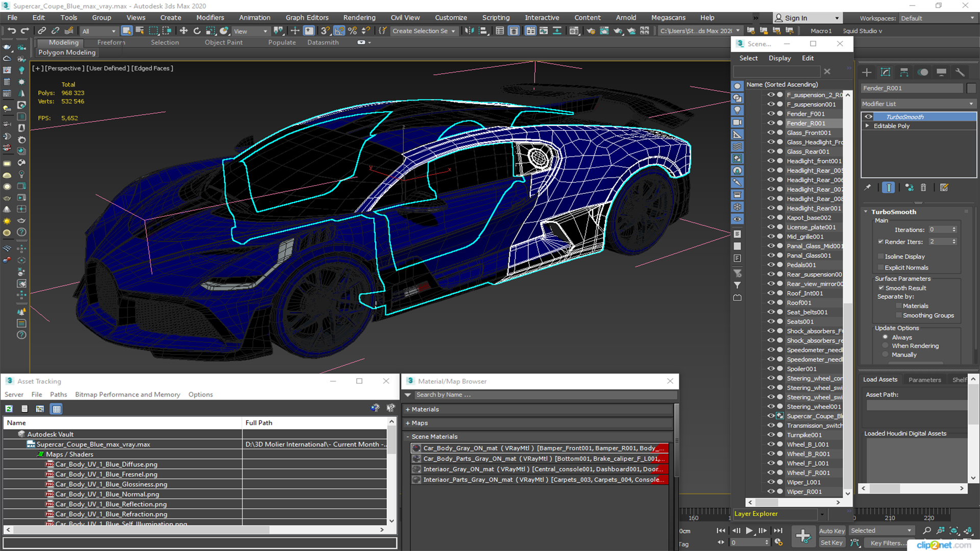Open Selected key filter dropdown
This screenshot has height=551, width=980.
click(x=881, y=531)
